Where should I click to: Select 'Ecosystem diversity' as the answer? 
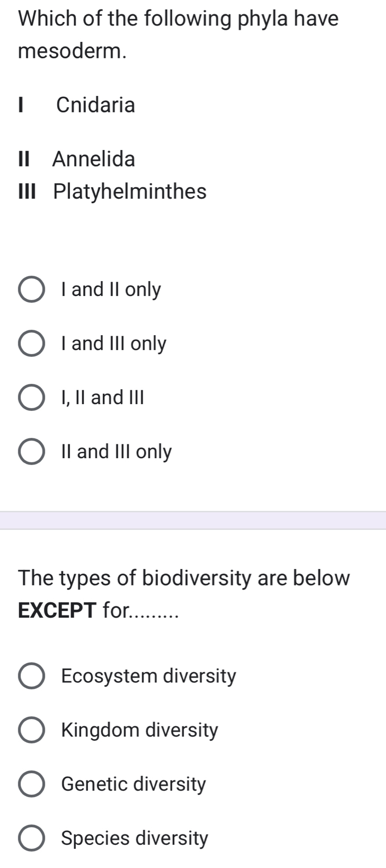pyautogui.click(x=32, y=676)
